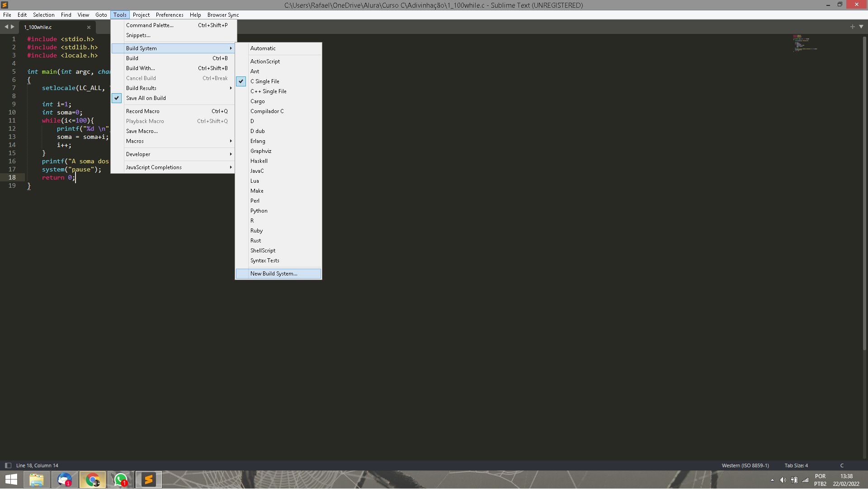Select ShellScript build system
Viewport: 868px width, 489px height.
[x=278, y=251]
